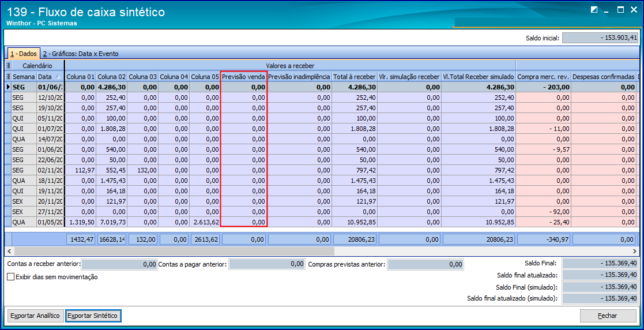Click the grid menu icon beside Semana header
Screen dimensions: 644x330
(x=8, y=76)
